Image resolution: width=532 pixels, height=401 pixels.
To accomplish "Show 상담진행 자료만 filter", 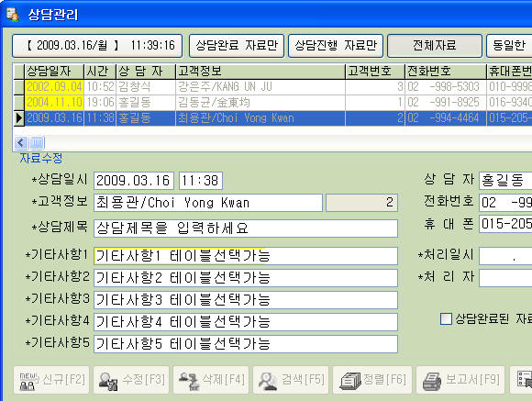I will click(x=336, y=46).
